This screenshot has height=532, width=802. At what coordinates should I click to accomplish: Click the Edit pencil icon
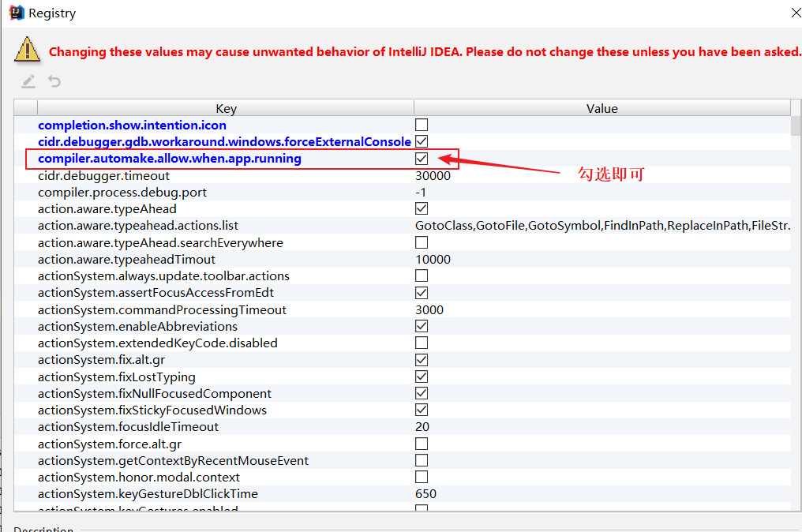(x=28, y=81)
